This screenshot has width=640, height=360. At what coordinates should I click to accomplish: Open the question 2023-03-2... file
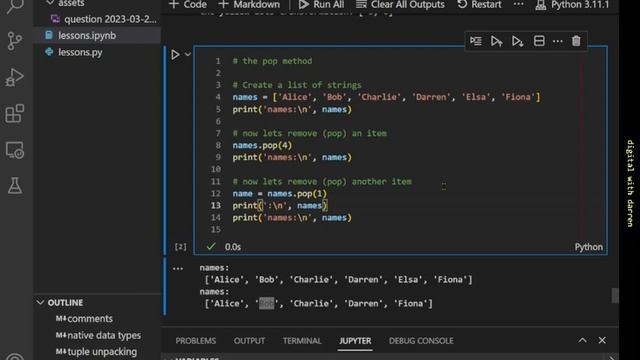click(104, 19)
